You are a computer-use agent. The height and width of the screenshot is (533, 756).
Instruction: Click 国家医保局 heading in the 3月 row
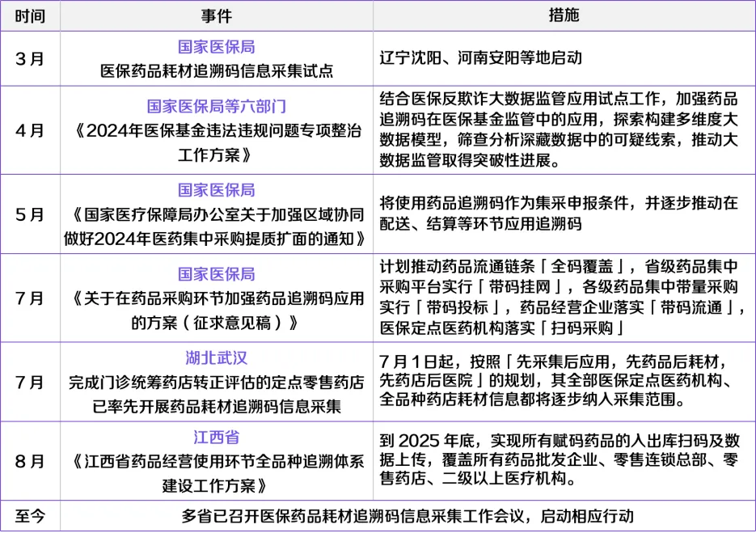[216, 47]
